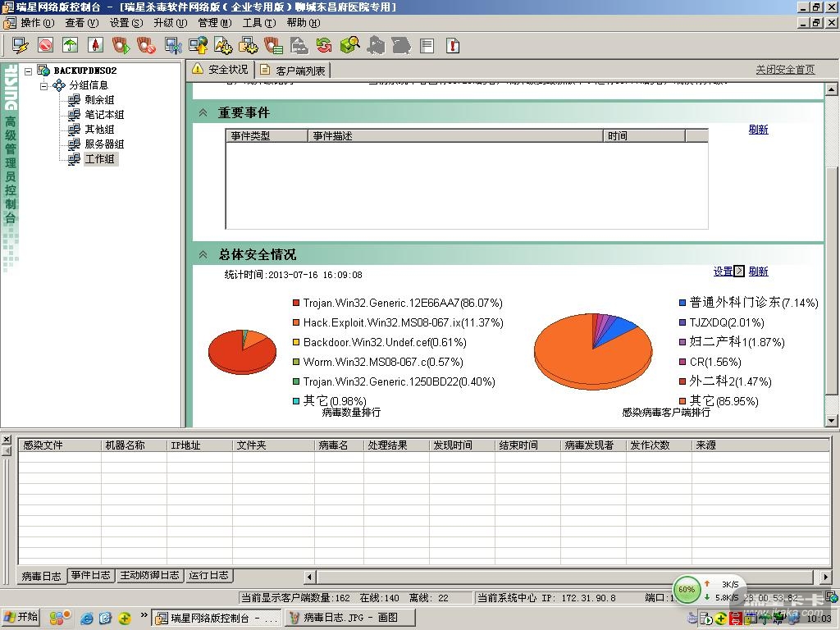Click 刷新 link in 重要事件 section
This screenshot has width=840, height=630.
click(x=758, y=129)
